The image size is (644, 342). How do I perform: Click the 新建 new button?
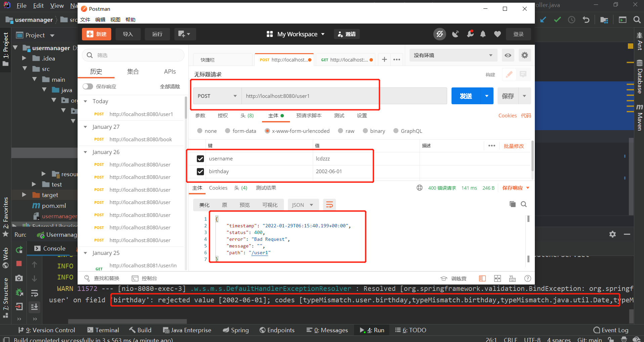pos(96,34)
